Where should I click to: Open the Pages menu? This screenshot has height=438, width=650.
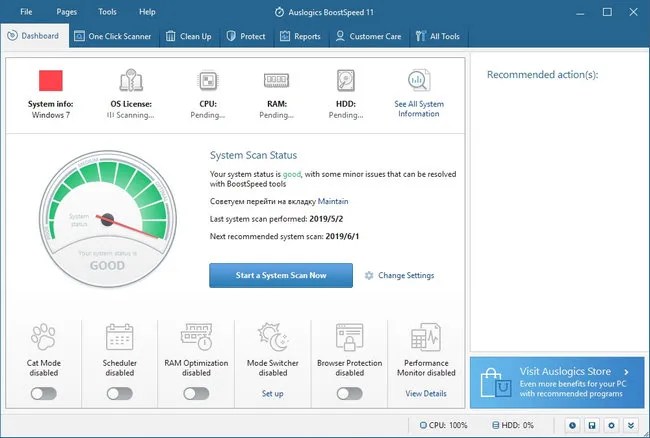click(66, 12)
